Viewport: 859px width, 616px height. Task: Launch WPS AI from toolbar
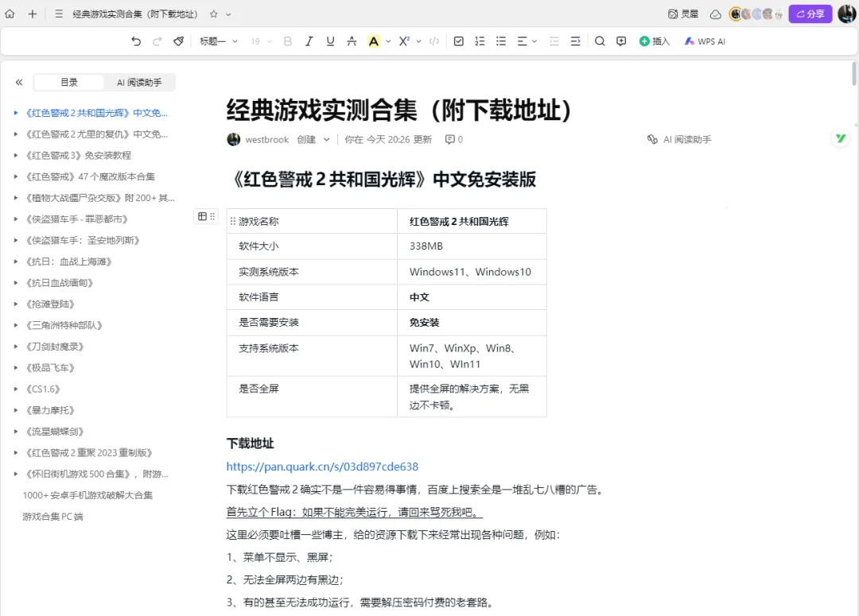(x=705, y=41)
